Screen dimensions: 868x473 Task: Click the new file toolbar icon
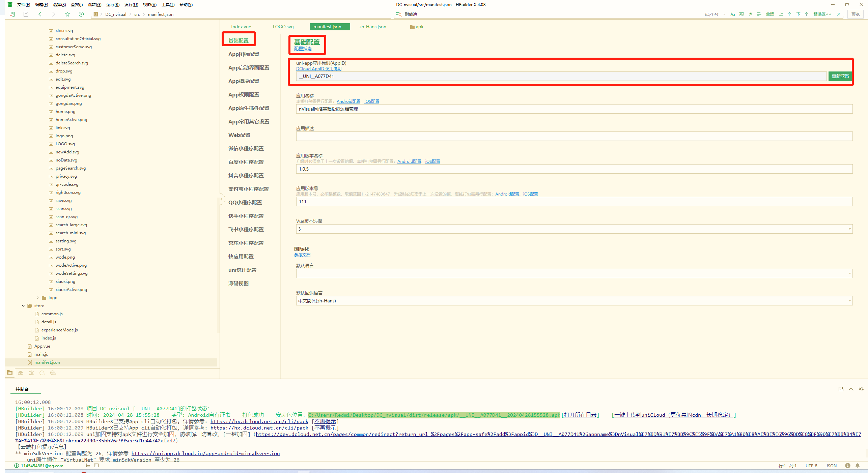click(x=12, y=14)
